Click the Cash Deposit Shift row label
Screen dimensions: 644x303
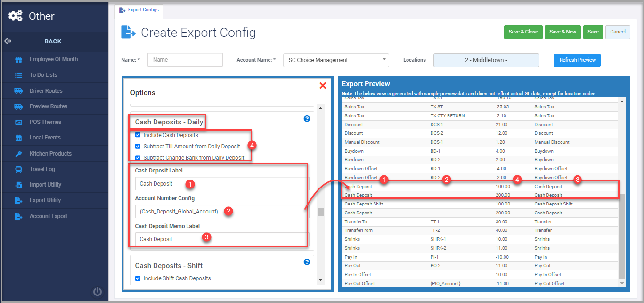[364, 204]
